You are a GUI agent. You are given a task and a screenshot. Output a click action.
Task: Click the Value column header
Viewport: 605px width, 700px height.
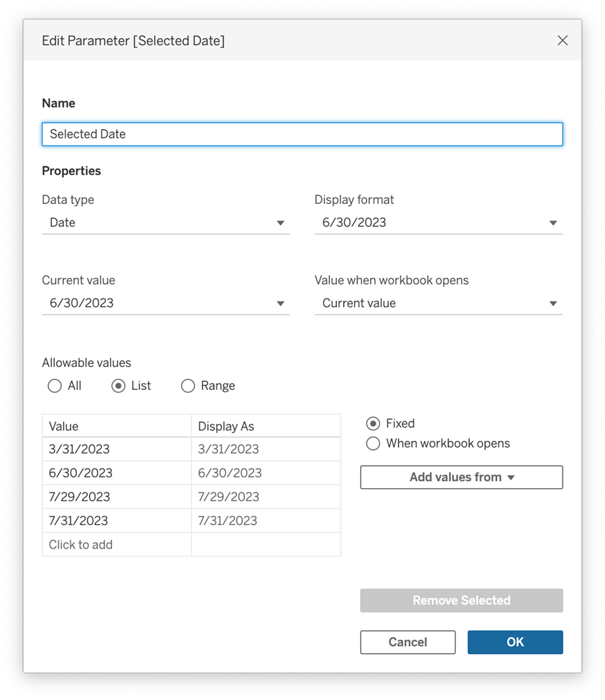click(x=117, y=426)
